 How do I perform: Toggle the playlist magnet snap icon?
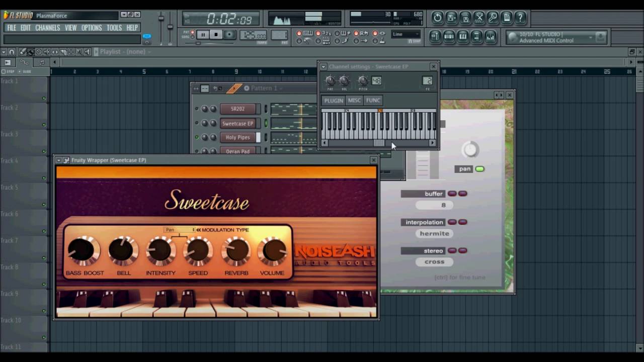12,51
